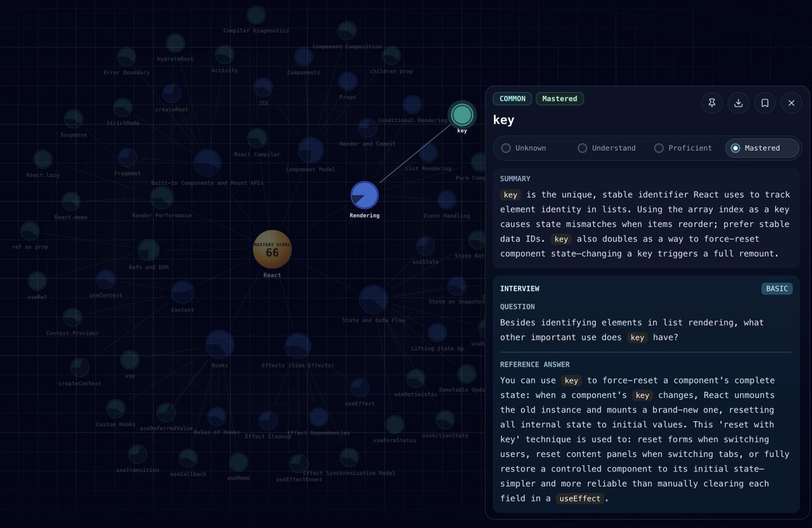
Task: Select the Props node
Action: pos(348,82)
